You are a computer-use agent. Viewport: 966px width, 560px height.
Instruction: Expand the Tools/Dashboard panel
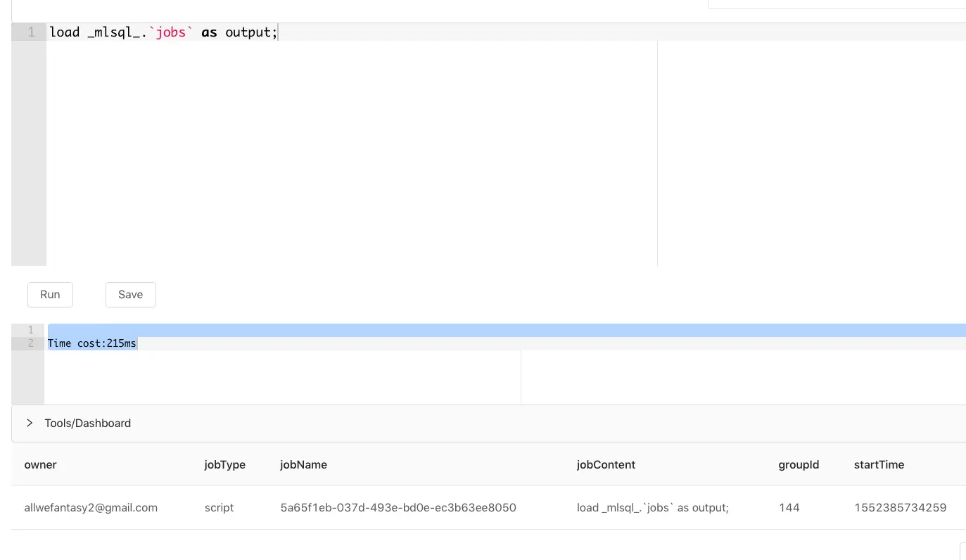[x=488, y=424]
